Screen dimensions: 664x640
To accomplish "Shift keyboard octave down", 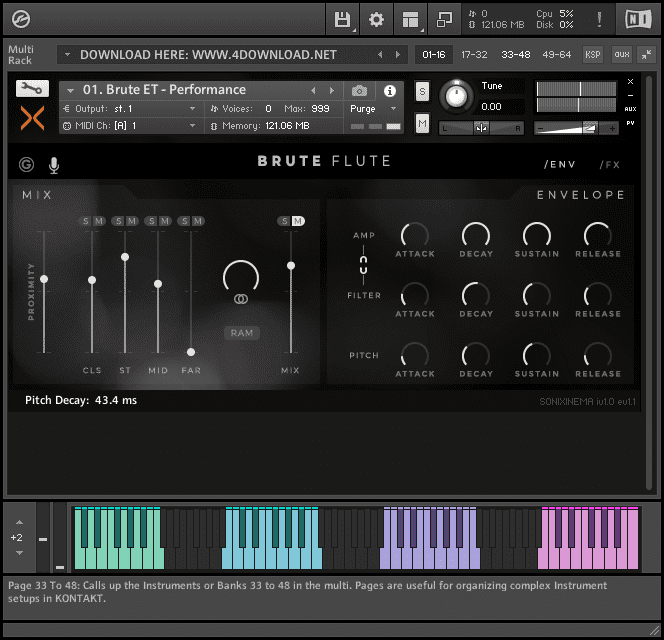I will tap(19, 553).
